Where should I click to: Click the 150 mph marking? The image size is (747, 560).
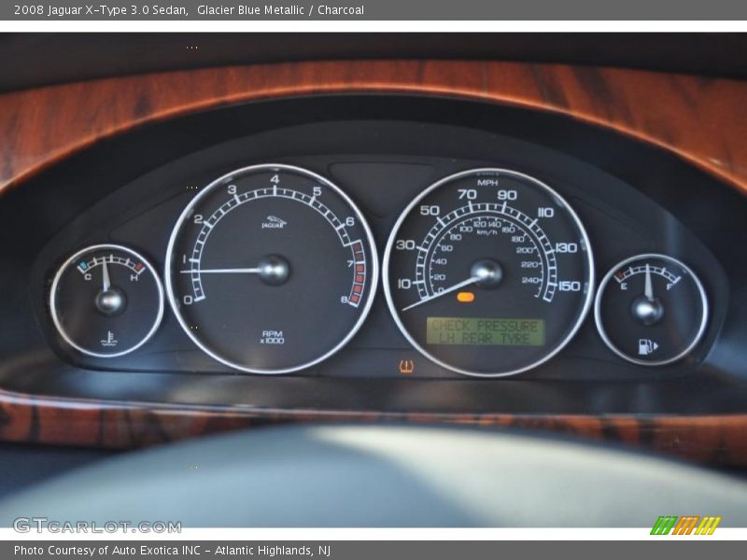pos(569,286)
